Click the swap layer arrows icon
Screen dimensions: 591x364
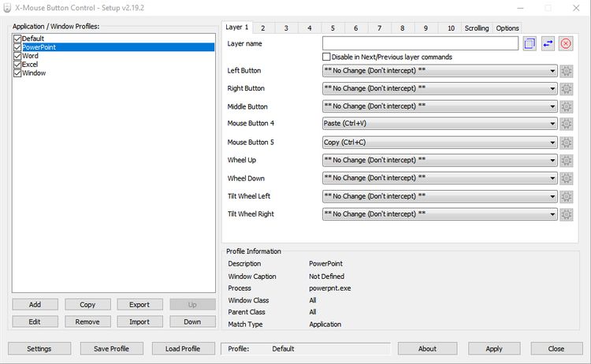(x=548, y=43)
